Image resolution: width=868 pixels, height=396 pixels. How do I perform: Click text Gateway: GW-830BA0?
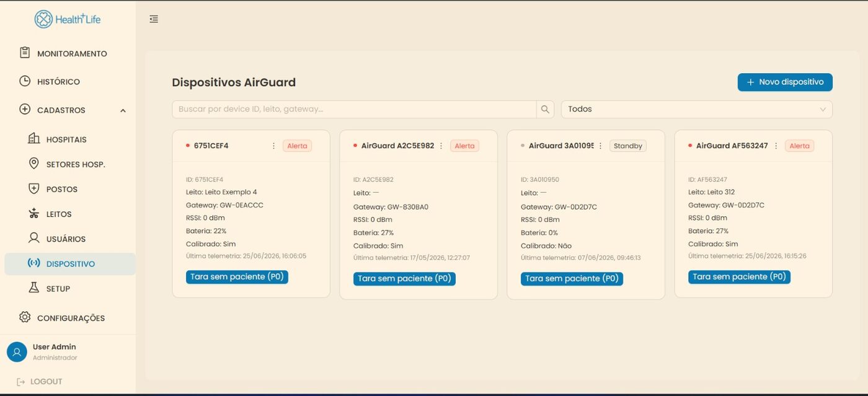391,207
